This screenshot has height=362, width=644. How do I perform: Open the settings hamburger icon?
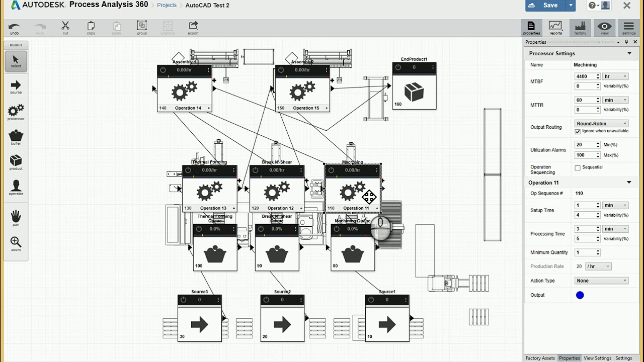click(629, 28)
